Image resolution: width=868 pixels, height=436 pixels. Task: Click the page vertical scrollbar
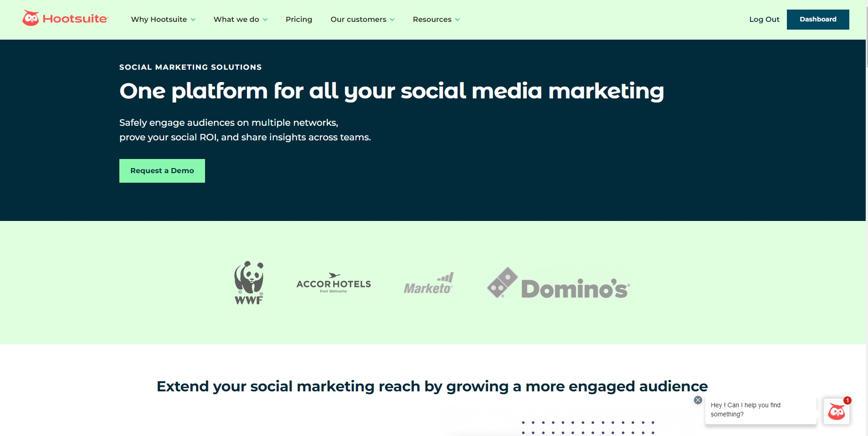click(x=867, y=218)
